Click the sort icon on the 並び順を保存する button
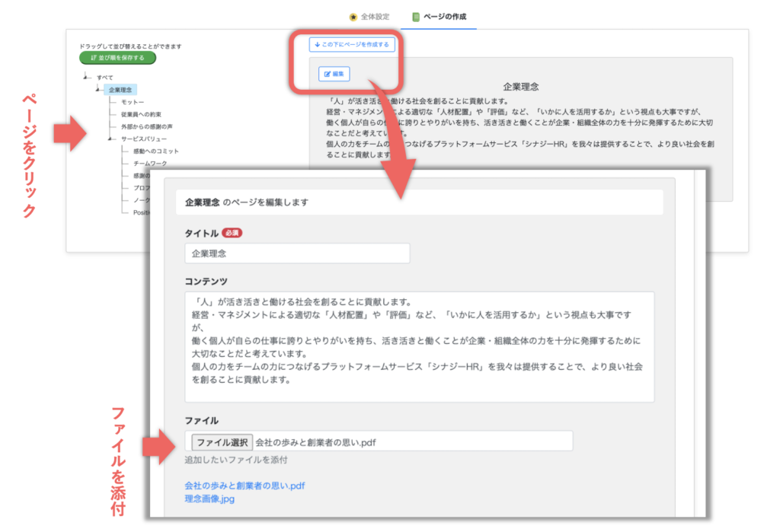 (x=93, y=58)
